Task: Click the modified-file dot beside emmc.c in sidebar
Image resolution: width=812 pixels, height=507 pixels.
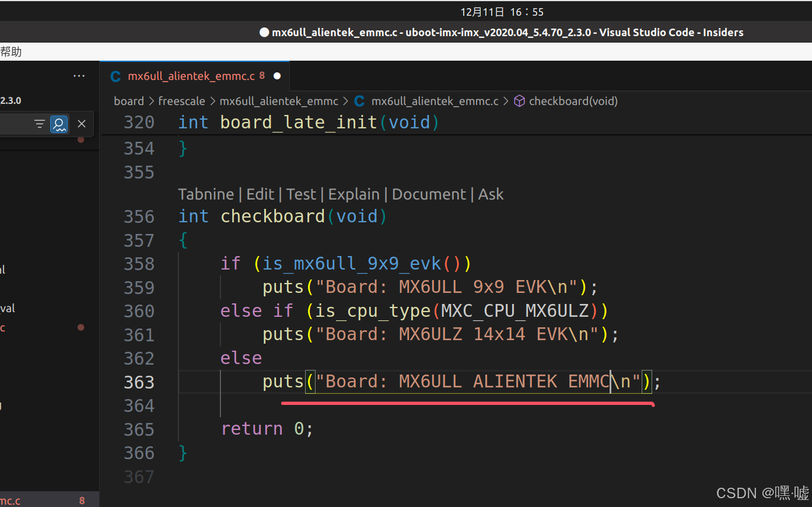Action: (80, 328)
